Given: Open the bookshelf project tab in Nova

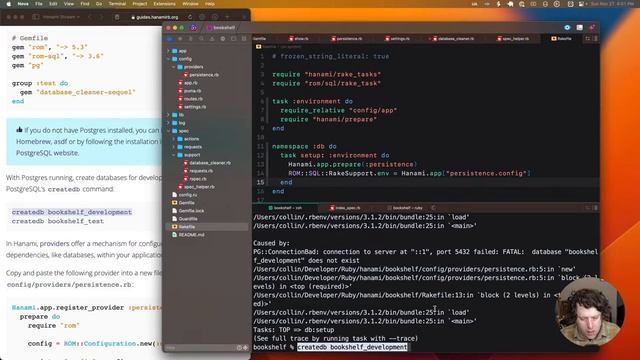Looking at the screenshot, I should click(222, 28).
